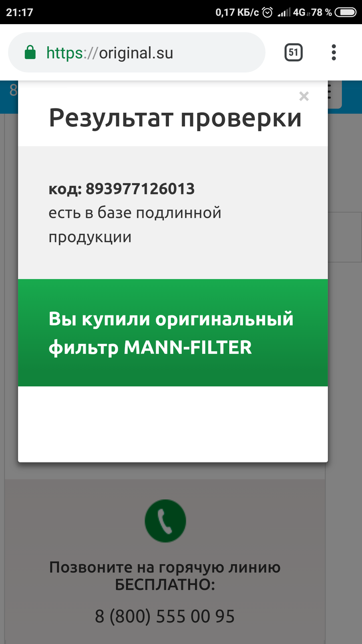Tap the verification code 893977126013

point(140,189)
